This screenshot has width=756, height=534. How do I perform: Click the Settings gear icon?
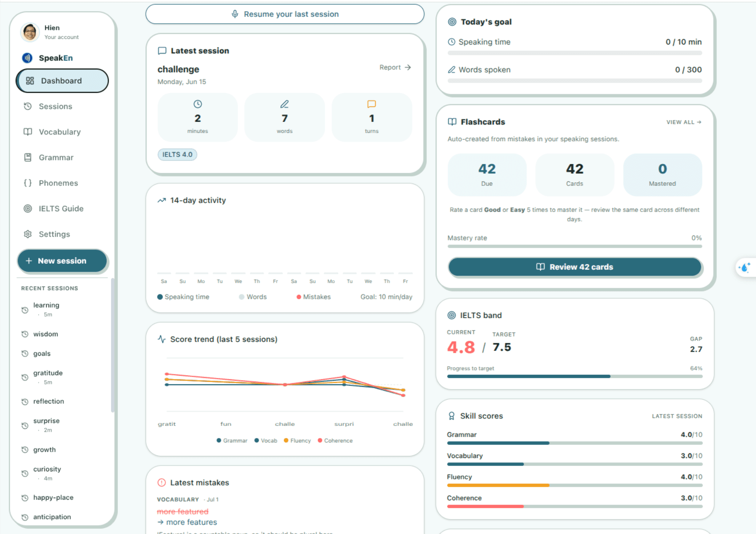tap(28, 234)
